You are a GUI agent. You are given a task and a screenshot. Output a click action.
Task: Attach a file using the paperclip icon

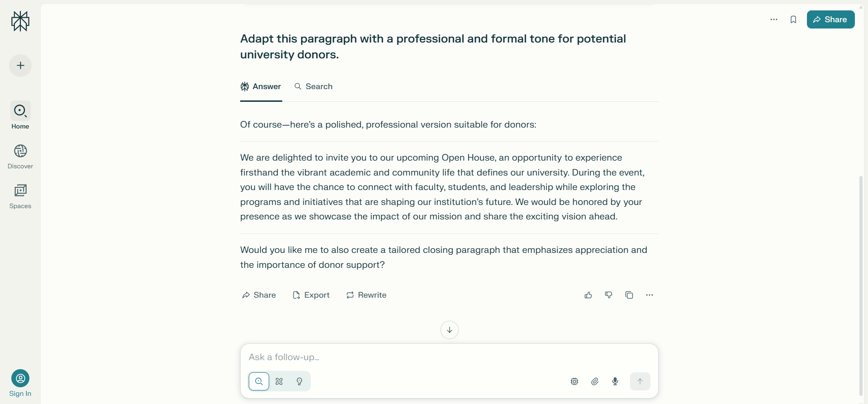tap(594, 381)
